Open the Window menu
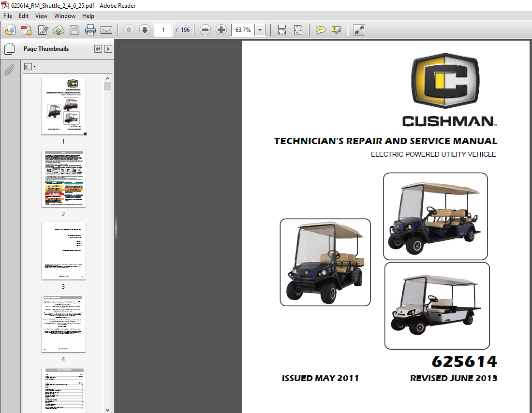The height and width of the screenshot is (413, 532). point(64,16)
